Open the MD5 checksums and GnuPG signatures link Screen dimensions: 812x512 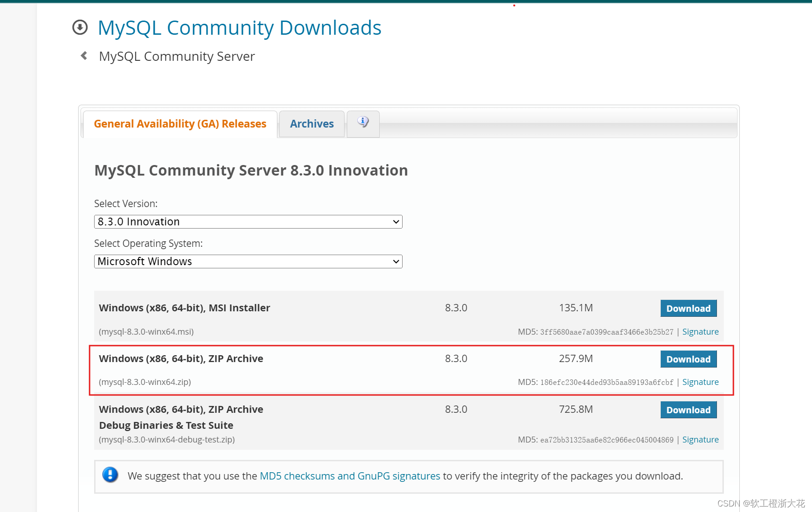click(350, 475)
